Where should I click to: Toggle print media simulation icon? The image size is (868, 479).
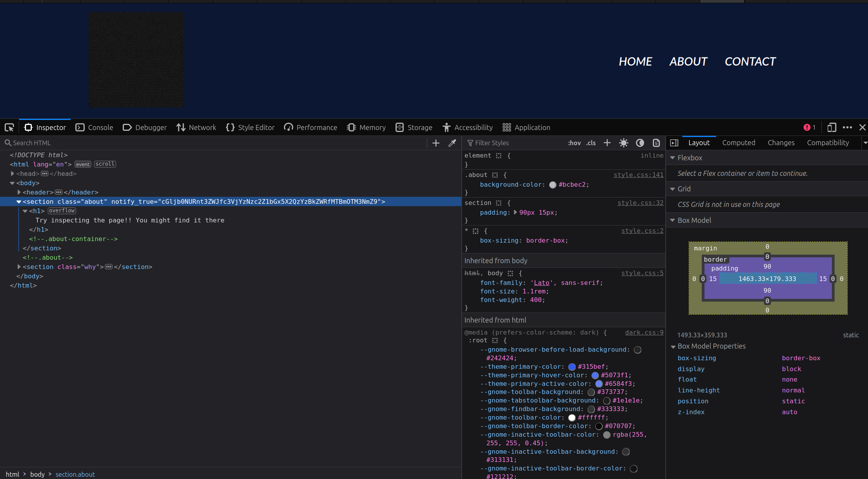(656, 143)
